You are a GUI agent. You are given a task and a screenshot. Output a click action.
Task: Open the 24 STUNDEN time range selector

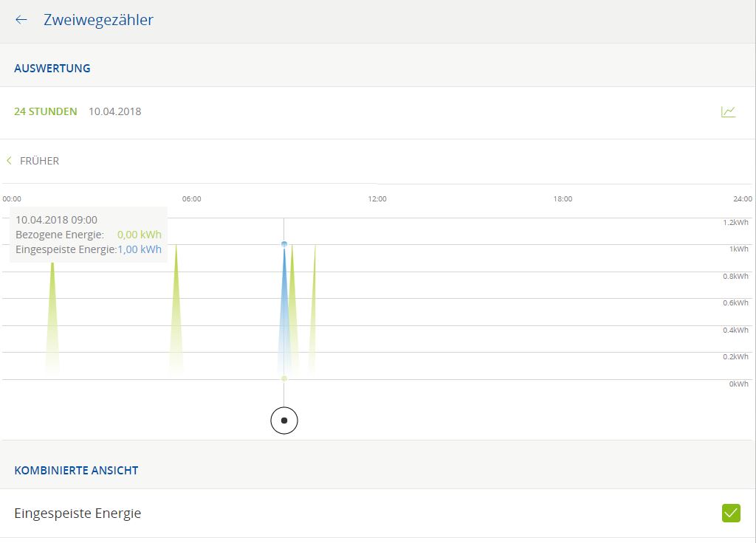pos(45,112)
